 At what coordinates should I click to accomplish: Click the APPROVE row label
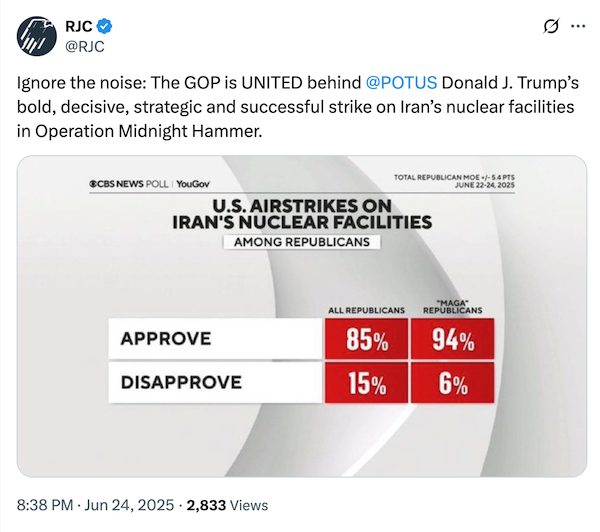coord(166,339)
